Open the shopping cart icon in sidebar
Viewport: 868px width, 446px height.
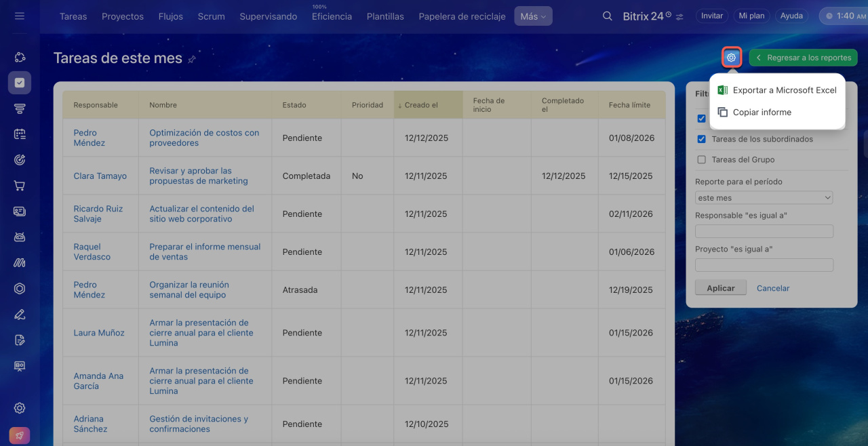pos(20,186)
